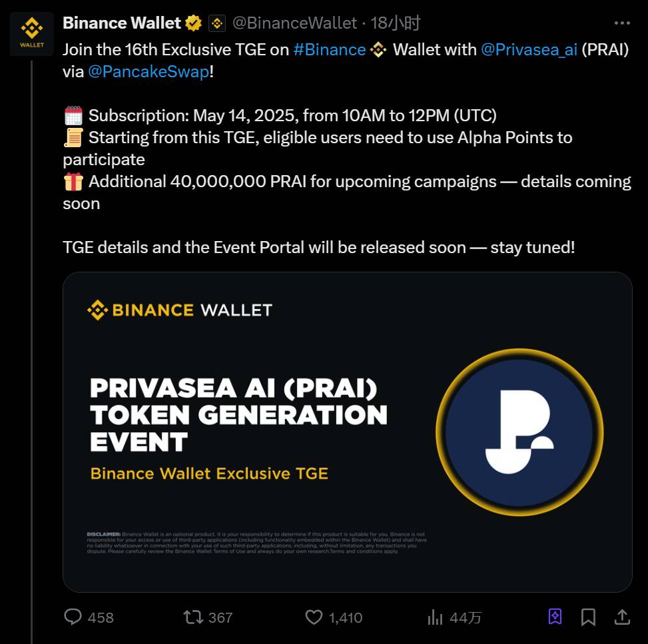Click the Privasea logo circle in the image
Viewport: 648px width, 644px height.
(x=519, y=432)
